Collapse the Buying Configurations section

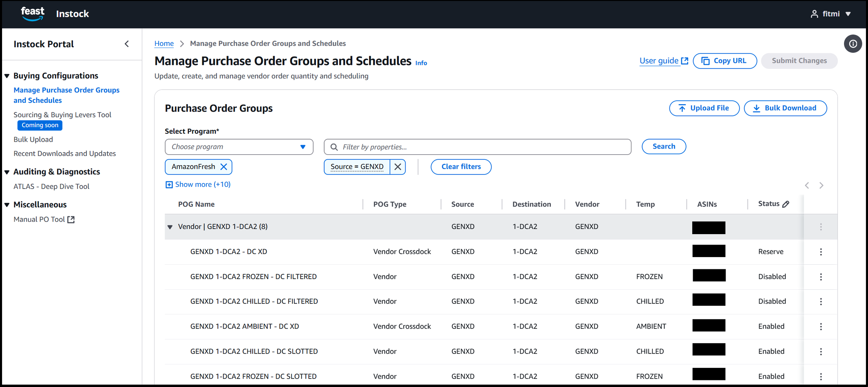[7, 76]
